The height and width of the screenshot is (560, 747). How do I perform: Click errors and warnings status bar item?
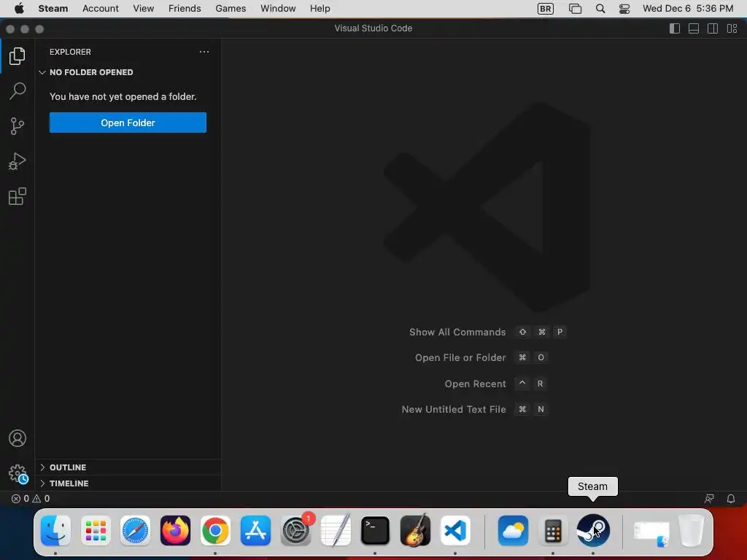31,499
